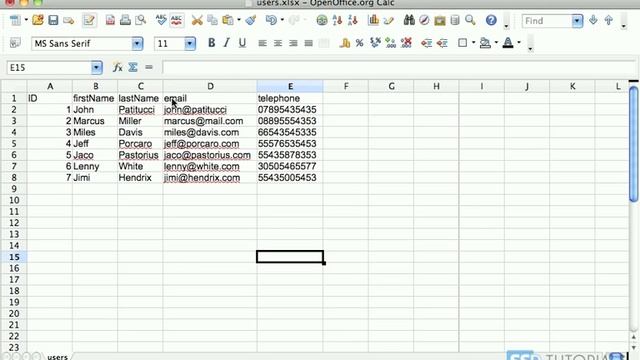Open Name Box dropdown arrow
Screen dimensions: 640x360
click(x=96, y=67)
